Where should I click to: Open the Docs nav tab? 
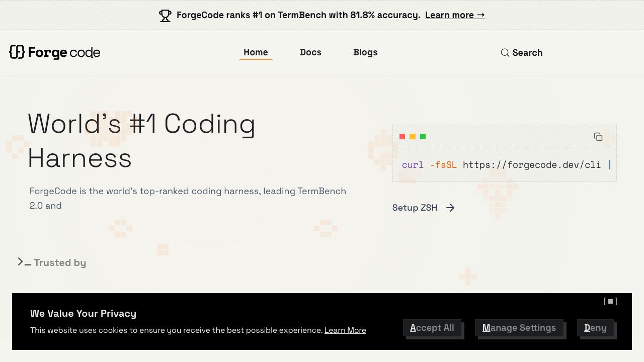click(310, 52)
